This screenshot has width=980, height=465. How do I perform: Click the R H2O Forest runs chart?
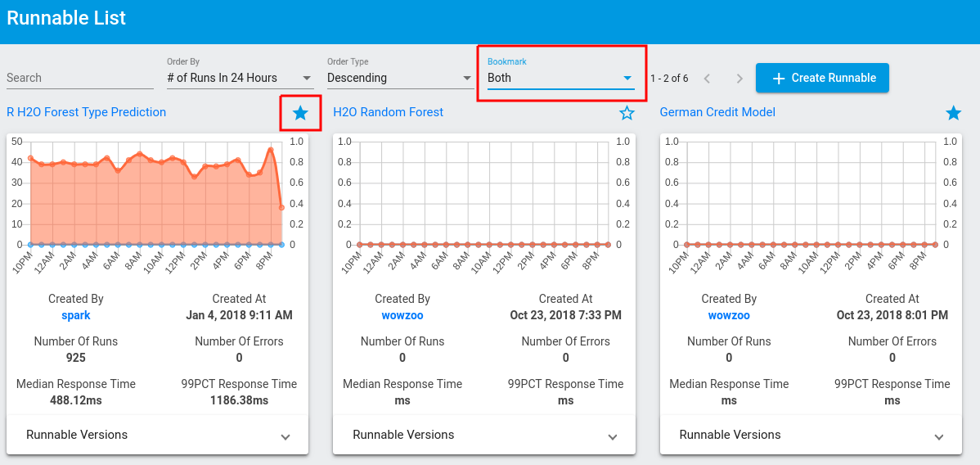[157, 206]
